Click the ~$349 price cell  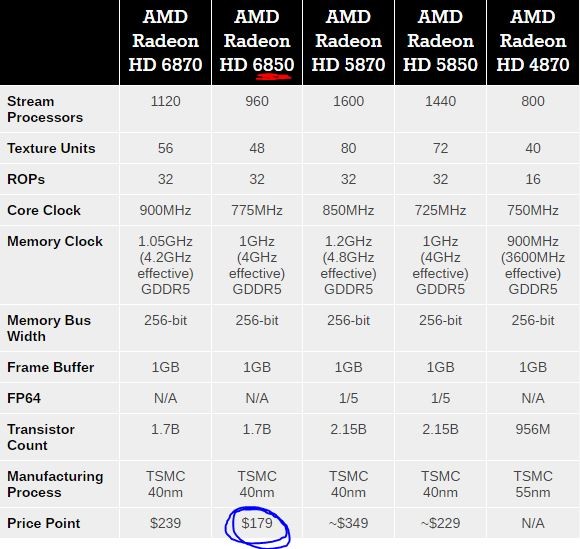click(x=348, y=523)
